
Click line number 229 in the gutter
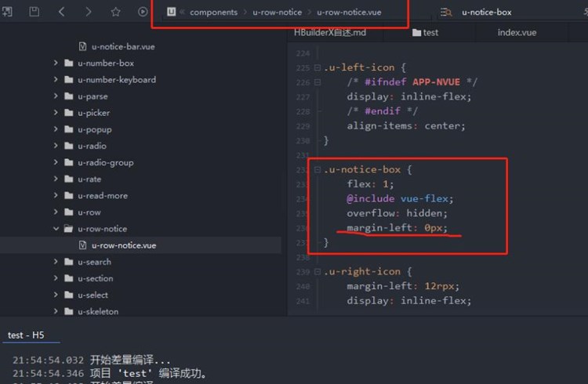[303, 126]
